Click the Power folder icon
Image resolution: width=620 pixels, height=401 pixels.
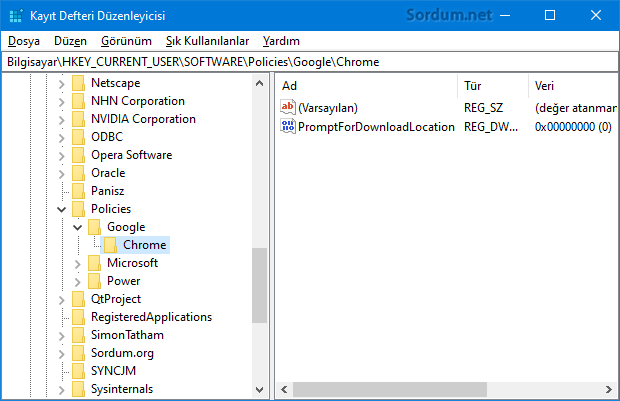coord(94,281)
